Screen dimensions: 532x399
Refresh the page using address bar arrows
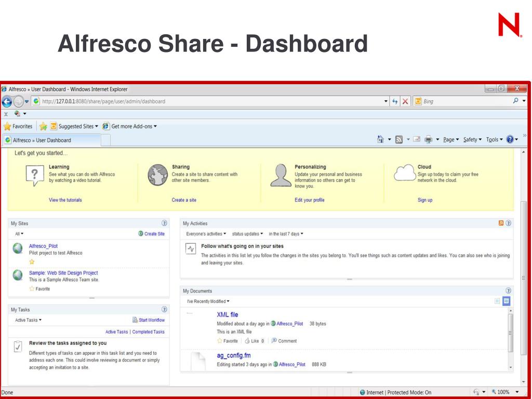(395, 101)
